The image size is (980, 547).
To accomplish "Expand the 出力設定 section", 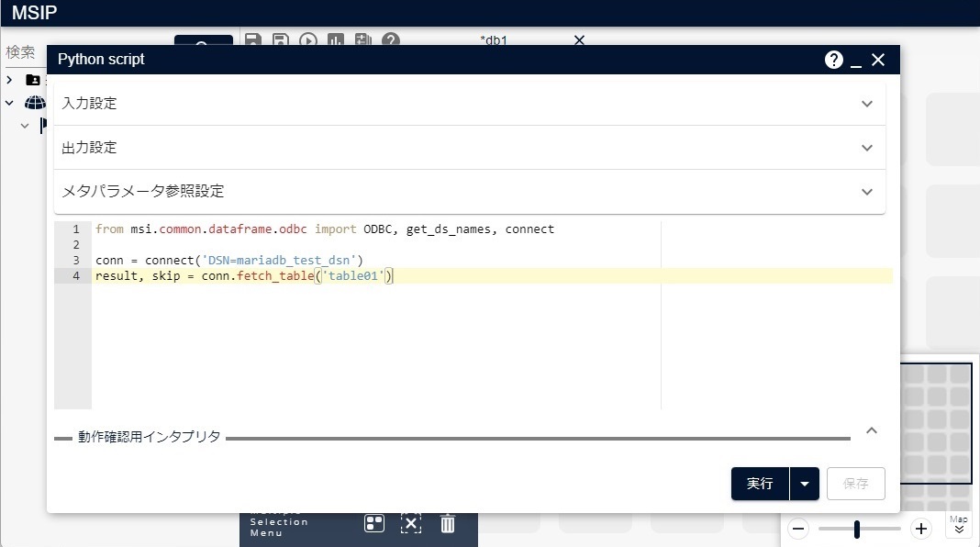I will point(867,148).
